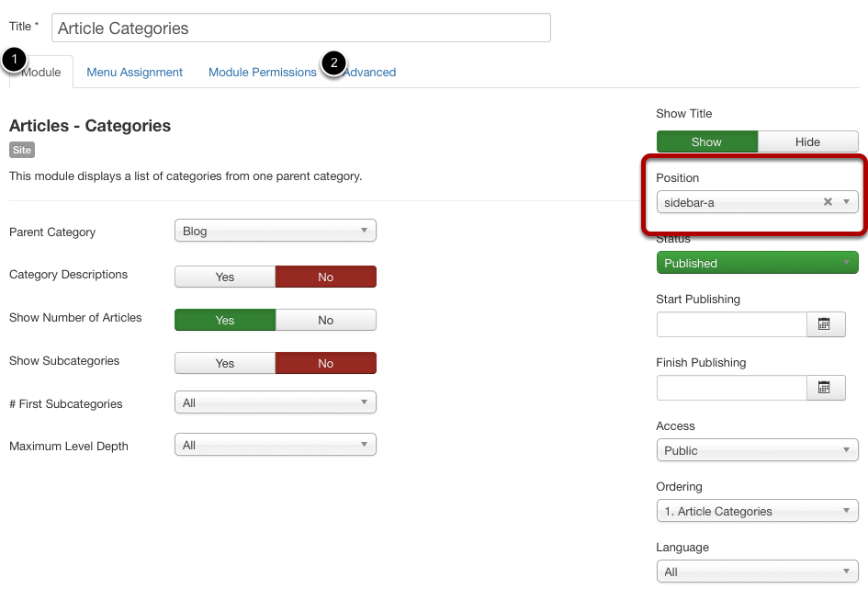The width and height of the screenshot is (868, 600).
Task: Open the Access dropdown
Action: [x=757, y=450]
